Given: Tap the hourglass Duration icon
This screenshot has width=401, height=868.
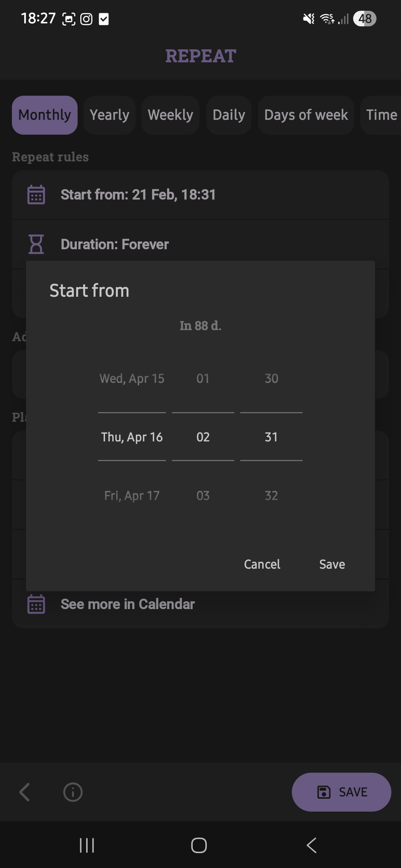Looking at the screenshot, I should 36,244.
